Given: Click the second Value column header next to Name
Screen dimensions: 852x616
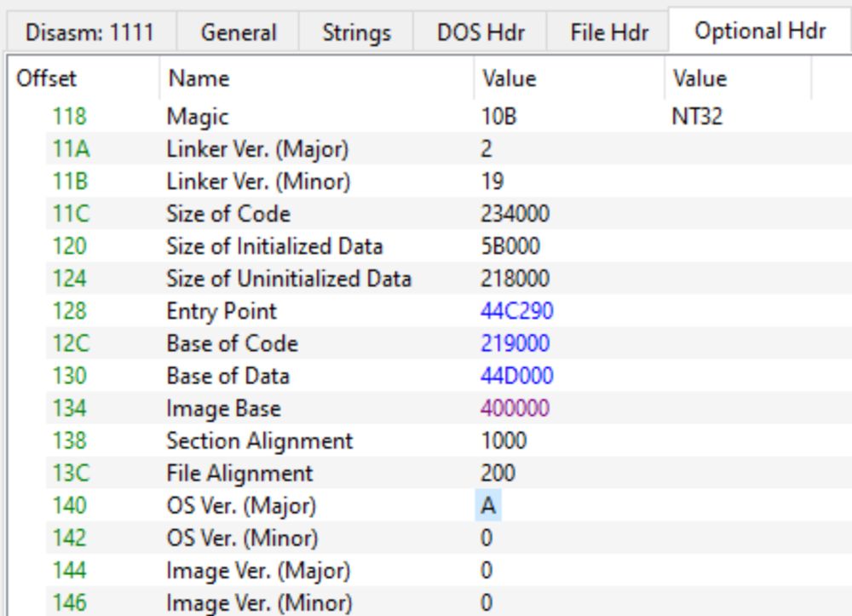Looking at the screenshot, I should click(737, 78).
